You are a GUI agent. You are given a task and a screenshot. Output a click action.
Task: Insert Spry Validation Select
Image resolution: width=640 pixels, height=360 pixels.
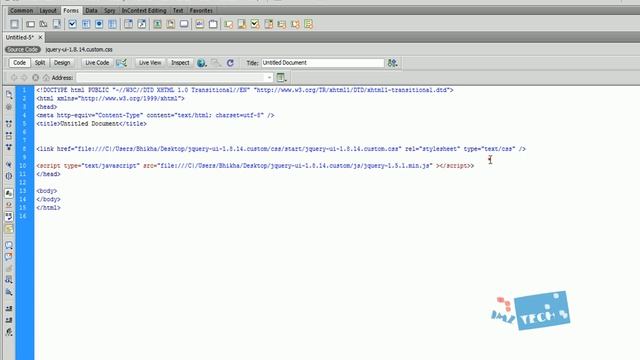[269, 24]
